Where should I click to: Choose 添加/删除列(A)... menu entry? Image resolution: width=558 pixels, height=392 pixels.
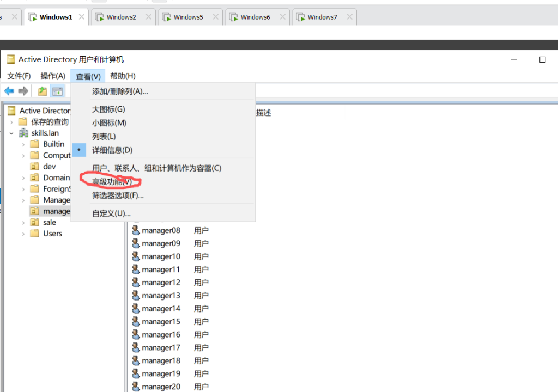coord(120,91)
